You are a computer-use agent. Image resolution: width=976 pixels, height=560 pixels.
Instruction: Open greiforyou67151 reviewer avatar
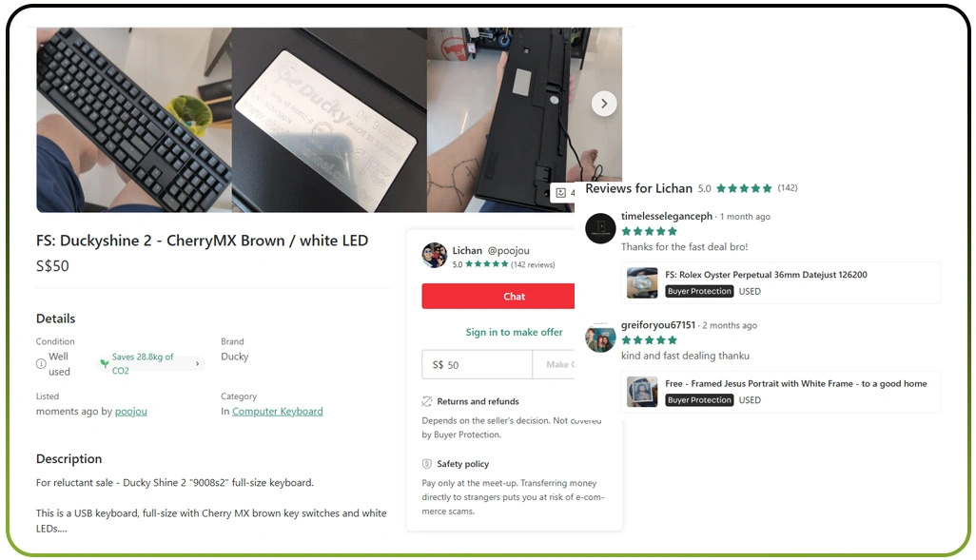tap(600, 338)
